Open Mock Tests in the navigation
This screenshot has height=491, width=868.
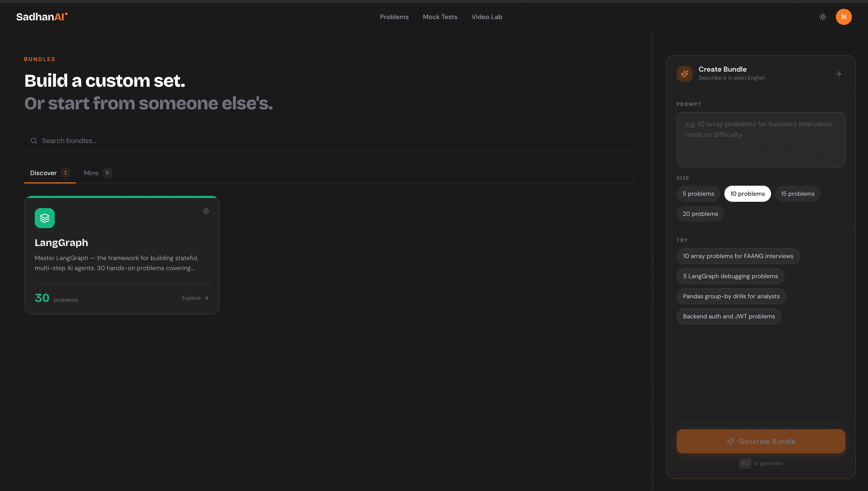point(440,17)
